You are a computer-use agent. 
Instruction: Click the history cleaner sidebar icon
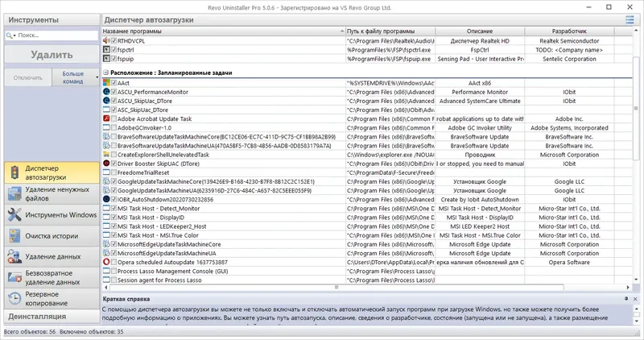click(14, 236)
